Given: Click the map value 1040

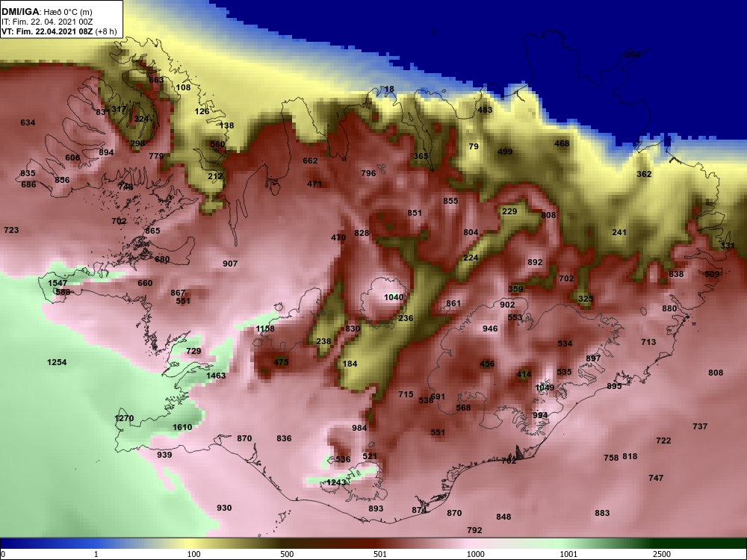Looking at the screenshot, I should pyautogui.click(x=394, y=297).
